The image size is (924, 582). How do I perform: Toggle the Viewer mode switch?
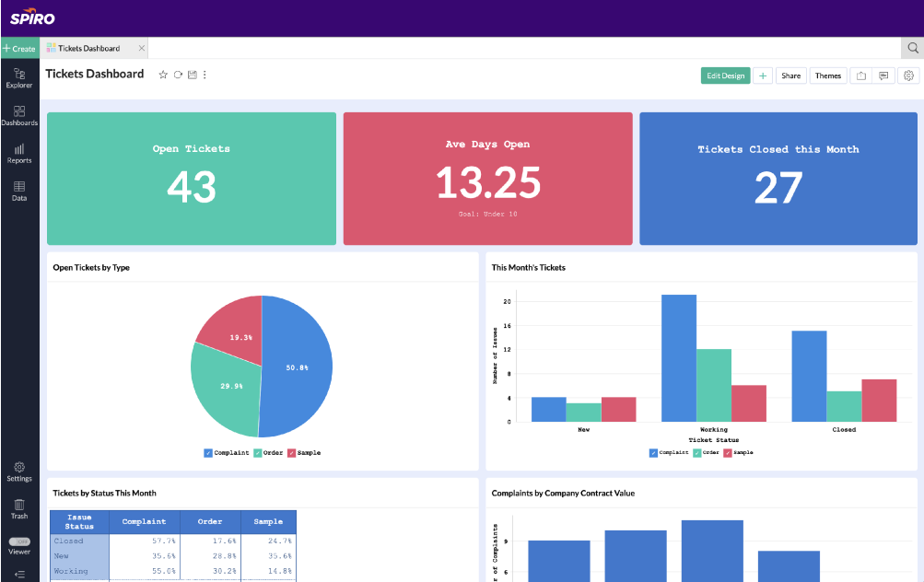(x=19, y=541)
